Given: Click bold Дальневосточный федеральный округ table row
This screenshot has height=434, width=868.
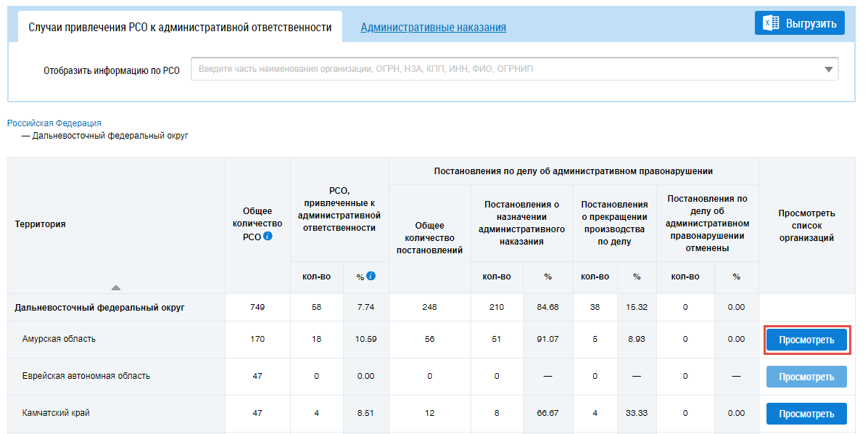Looking at the screenshot, I should pyautogui.click(x=100, y=307).
